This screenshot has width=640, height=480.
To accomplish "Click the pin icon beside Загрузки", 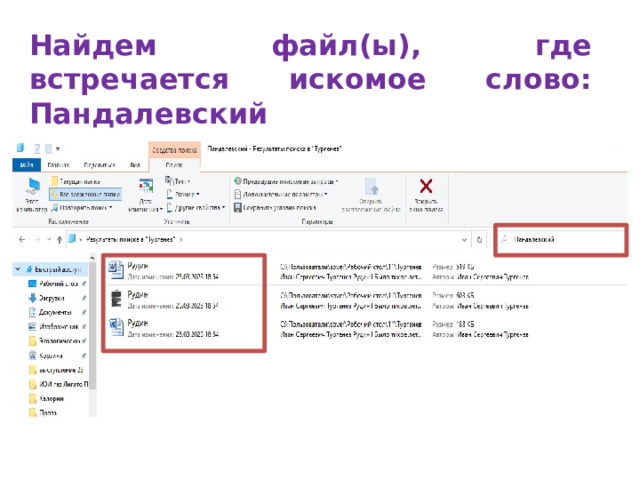I will 84,298.
